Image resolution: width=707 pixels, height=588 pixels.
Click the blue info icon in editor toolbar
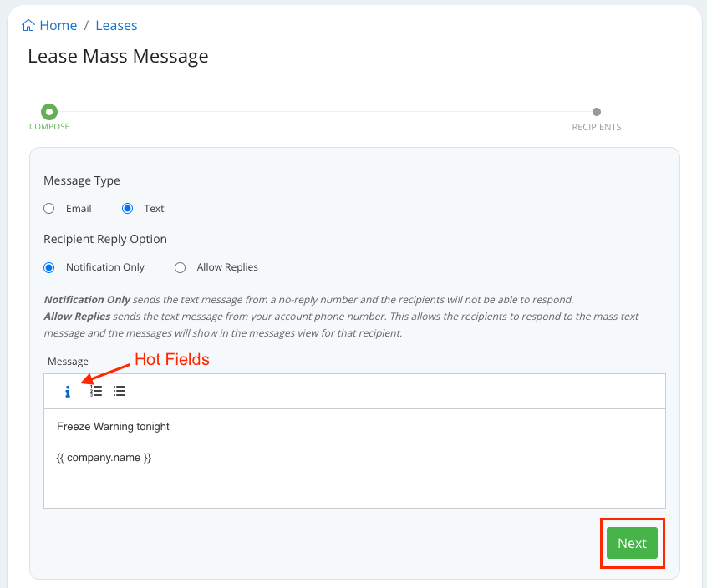pyautogui.click(x=68, y=390)
